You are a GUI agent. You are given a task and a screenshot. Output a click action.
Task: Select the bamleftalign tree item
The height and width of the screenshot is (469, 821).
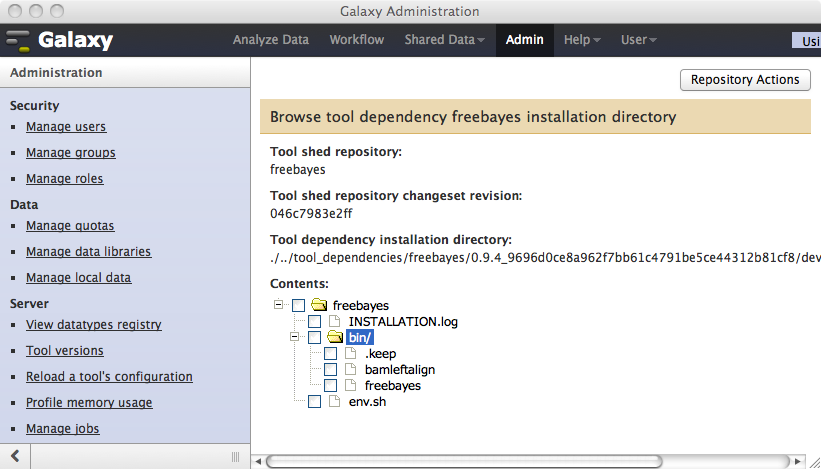click(x=400, y=370)
